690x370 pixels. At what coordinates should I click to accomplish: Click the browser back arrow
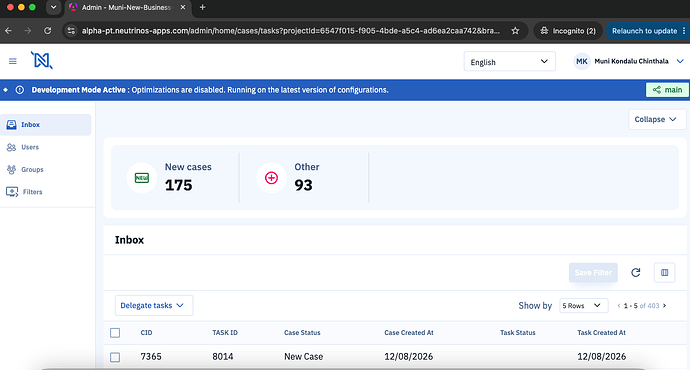[8, 31]
